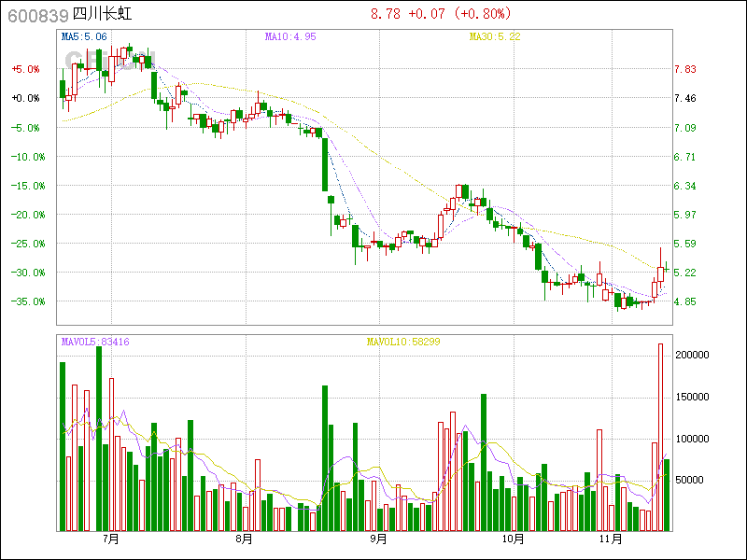Click the 7.83 price axis label

pos(685,69)
